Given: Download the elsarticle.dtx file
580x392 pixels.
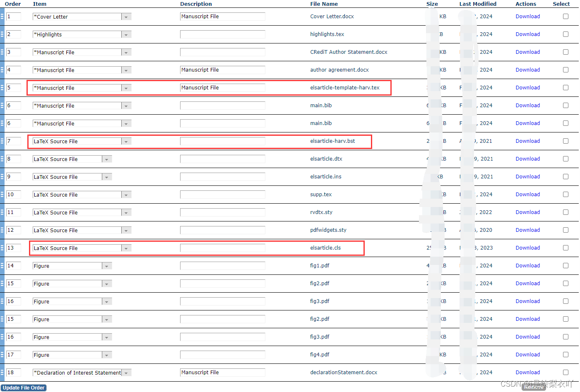Looking at the screenshot, I should pyautogui.click(x=527, y=159).
